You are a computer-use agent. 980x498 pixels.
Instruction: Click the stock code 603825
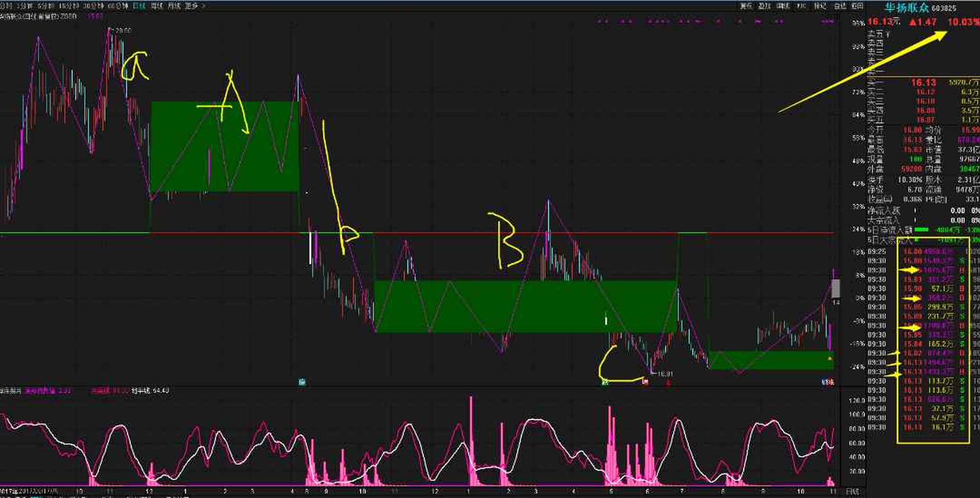(943, 8)
